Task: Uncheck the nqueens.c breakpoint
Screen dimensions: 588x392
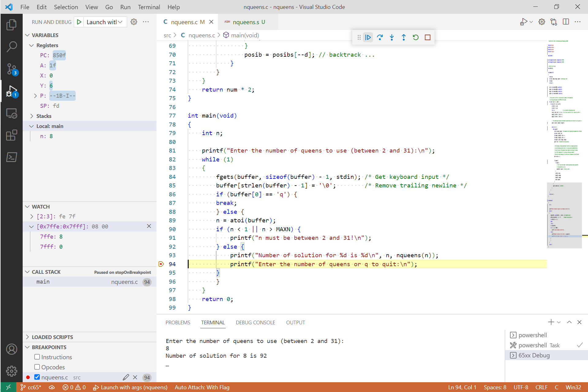Action: [37, 377]
